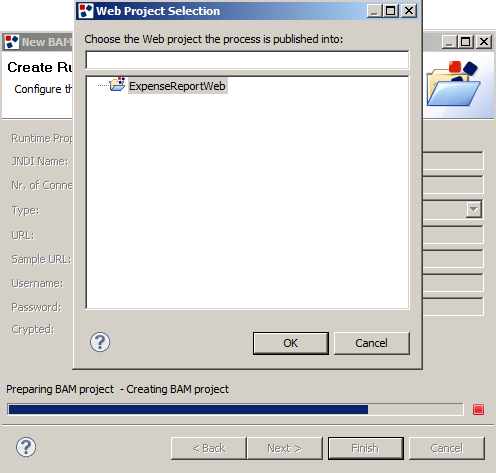Viewport: 496px width, 473px height.
Task: Cancel the Web Project Selection dialog
Action: pyautogui.click(x=372, y=343)
